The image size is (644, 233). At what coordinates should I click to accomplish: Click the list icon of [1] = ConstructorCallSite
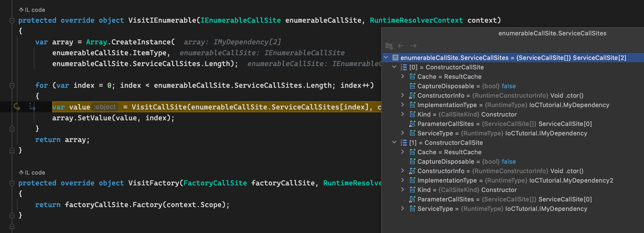point(403,142)
